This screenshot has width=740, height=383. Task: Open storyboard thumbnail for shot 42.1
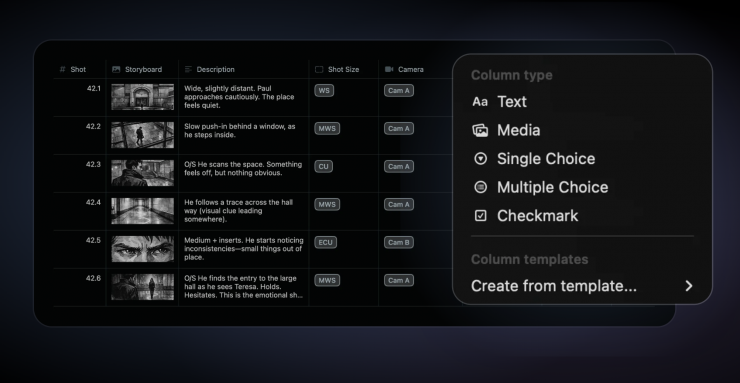[143, 97]
